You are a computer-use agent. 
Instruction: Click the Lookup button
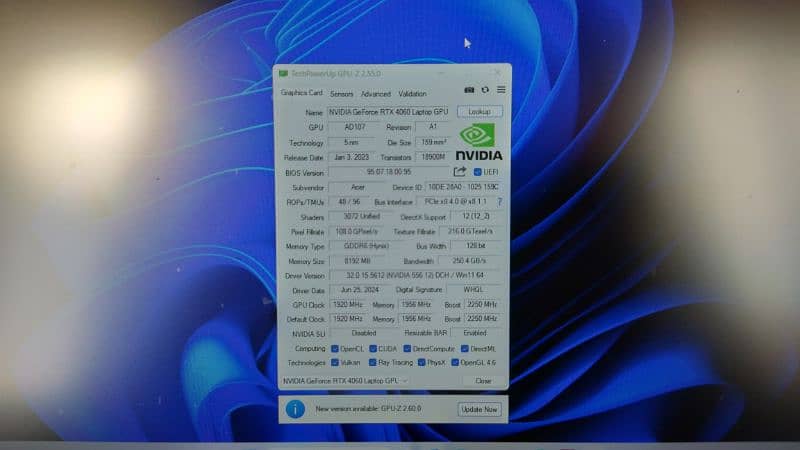[x=479, y=112]
